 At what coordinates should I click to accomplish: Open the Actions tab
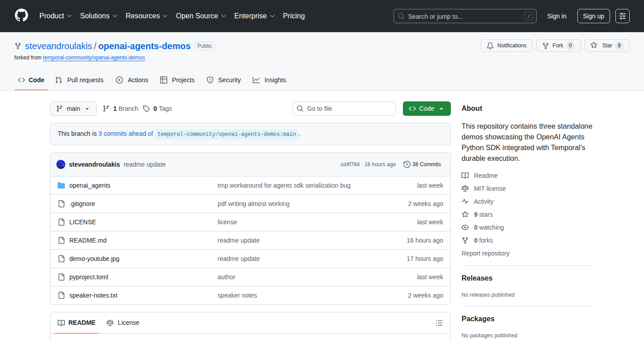point(132,80)
